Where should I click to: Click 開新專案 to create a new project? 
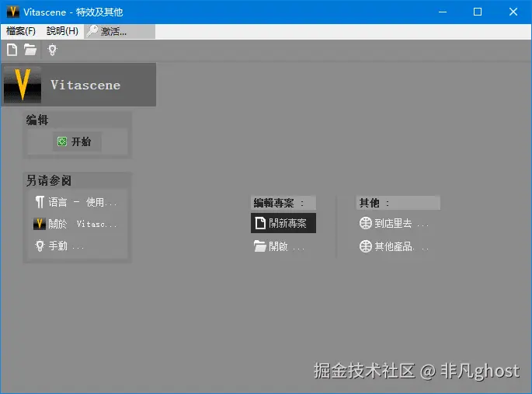coord(283,223)
